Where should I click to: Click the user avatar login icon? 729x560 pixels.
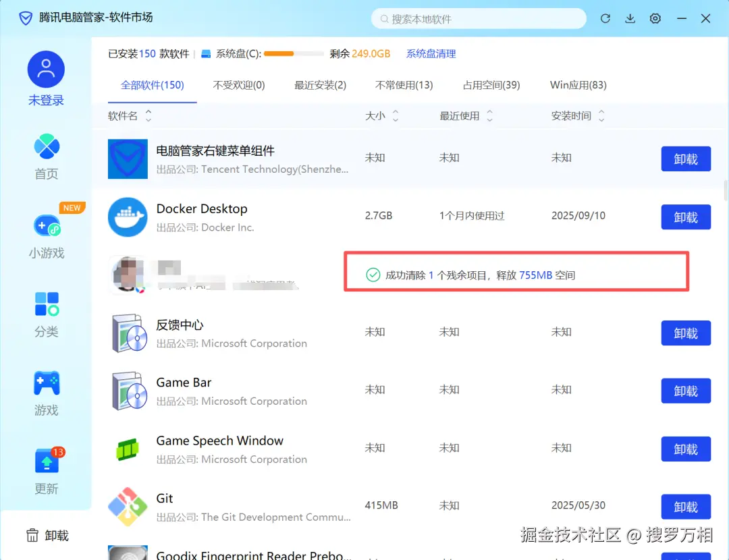click(x=46, y=69)
